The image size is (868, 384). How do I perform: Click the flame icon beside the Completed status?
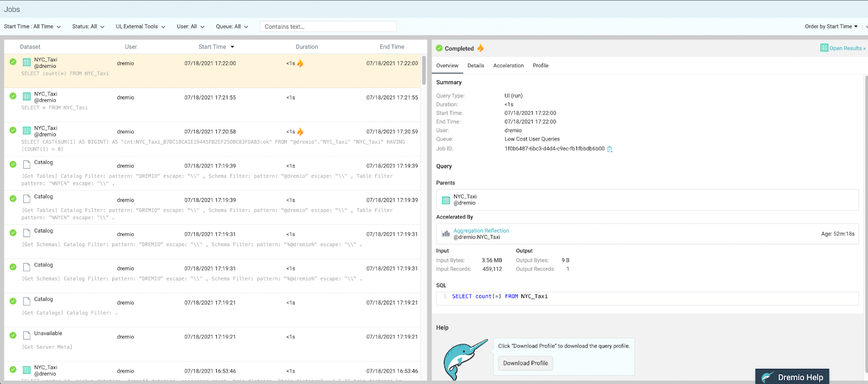click(x=481, y=48)
